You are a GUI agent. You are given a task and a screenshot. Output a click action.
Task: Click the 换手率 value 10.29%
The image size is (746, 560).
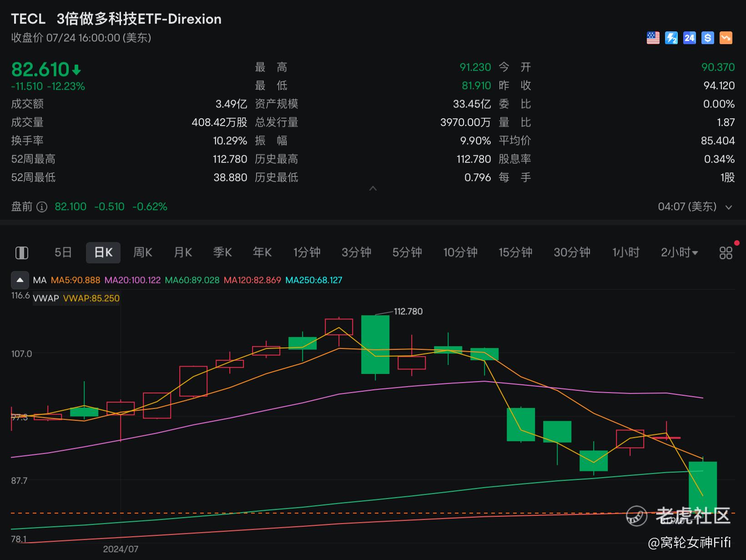230,141
